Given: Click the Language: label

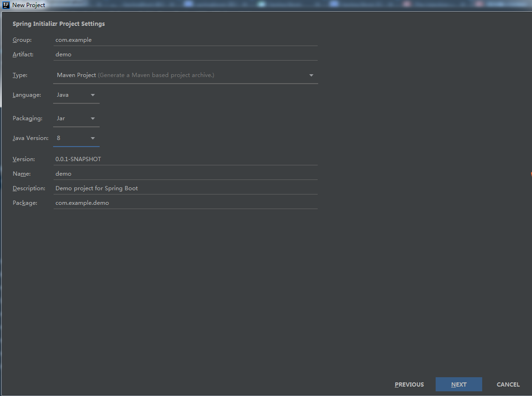Looking at the screenshot, I should point(27,95).
